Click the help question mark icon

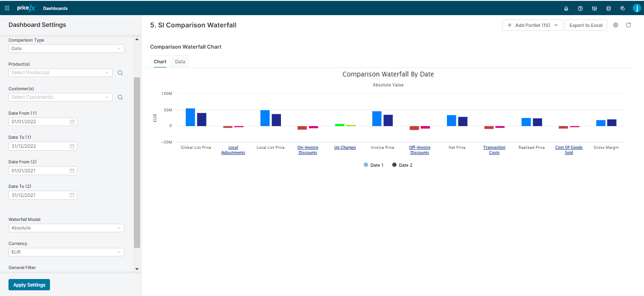580,8
